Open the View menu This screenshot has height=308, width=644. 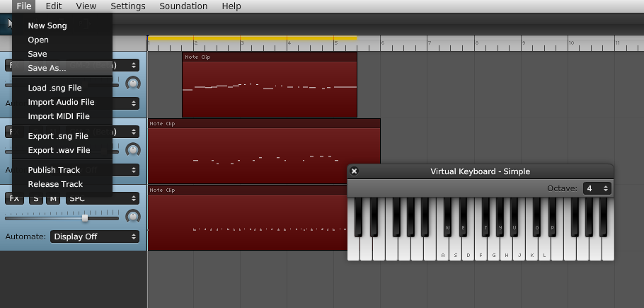tap(86, 6)
